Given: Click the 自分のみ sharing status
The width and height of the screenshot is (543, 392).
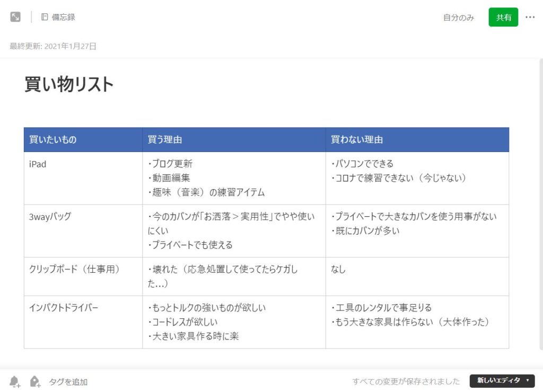Looking at the screenshot, I should click(458, 17).
